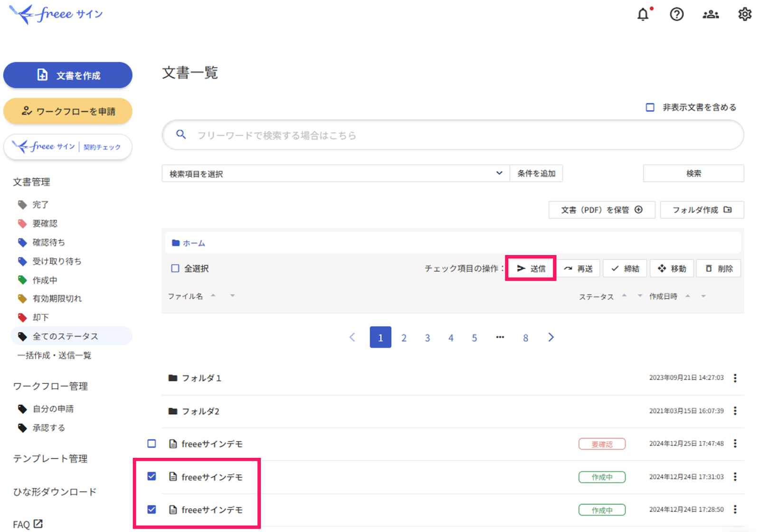
Task: Click the ホーム folder breadcrumb
Action: coord(189,243)
